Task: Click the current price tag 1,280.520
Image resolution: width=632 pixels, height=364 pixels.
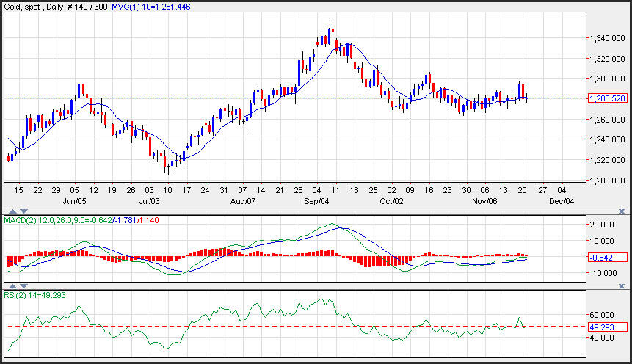Action: 609,98
